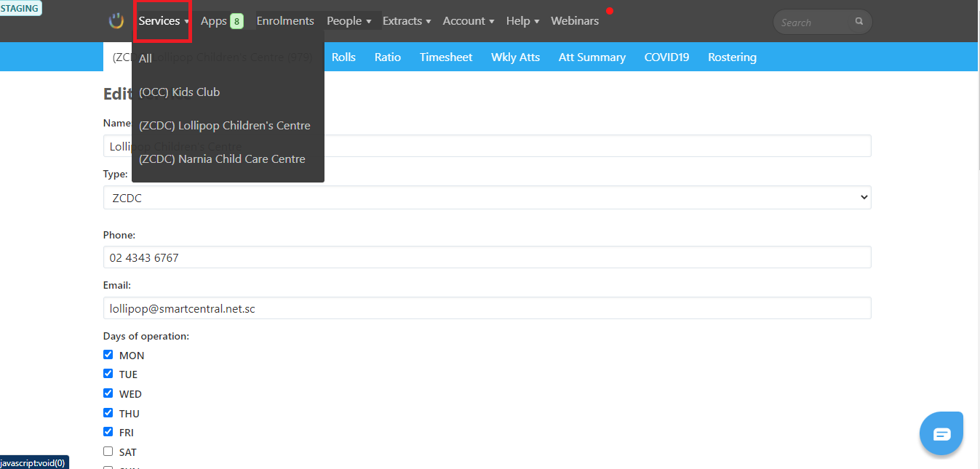Image resolution: width=980 pixels, height=469 pixels.
Task: Open the Type ZCDC select box
Action: tap(487, 197)
